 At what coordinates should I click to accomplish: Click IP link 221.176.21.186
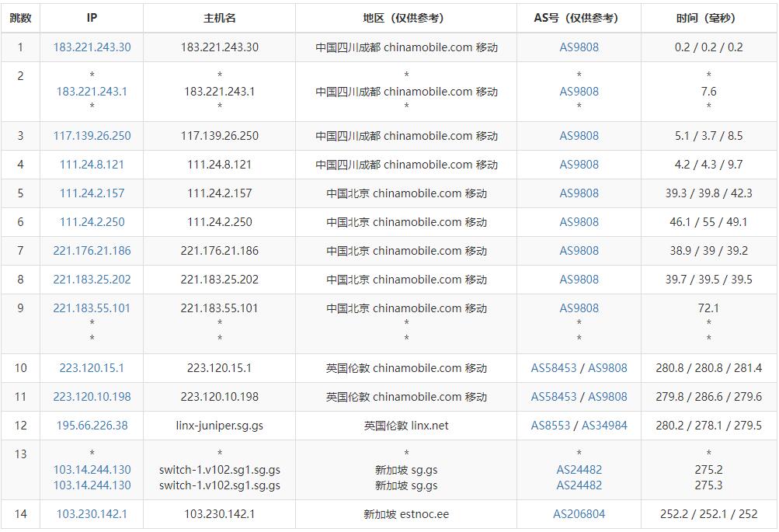tap(92, 251)
